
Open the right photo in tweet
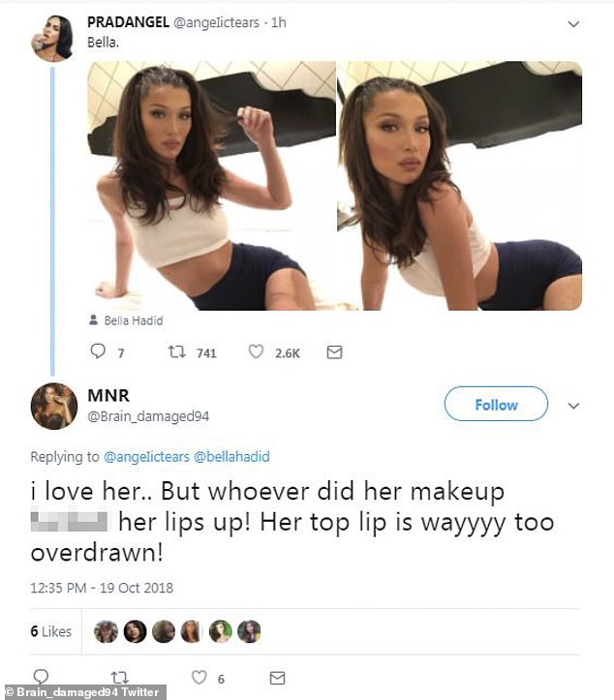pos(459,186)
